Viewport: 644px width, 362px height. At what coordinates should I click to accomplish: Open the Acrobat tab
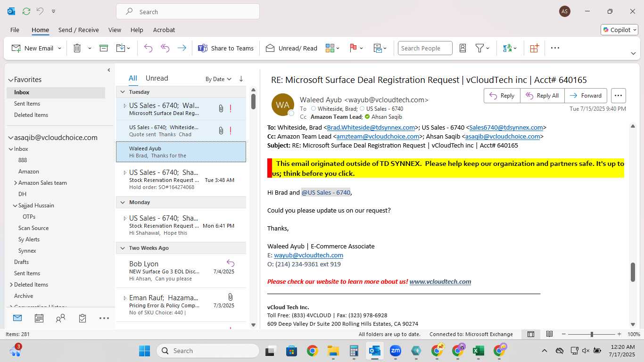click(x=164, y=30)
